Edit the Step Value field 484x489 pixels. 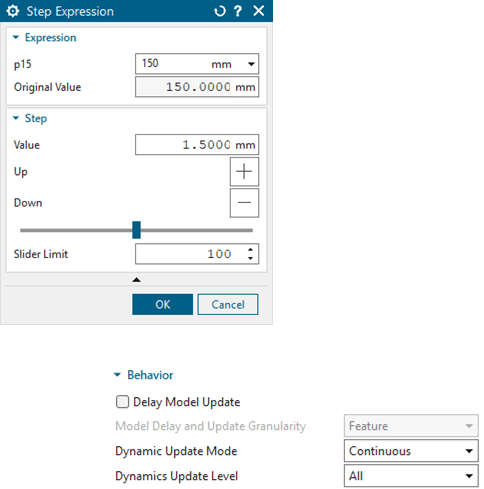click(197, 145)
